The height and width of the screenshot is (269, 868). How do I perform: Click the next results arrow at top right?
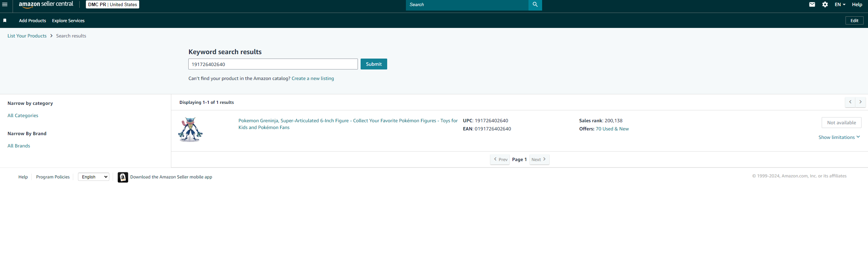pyautogui.click(x=860, y=102)
